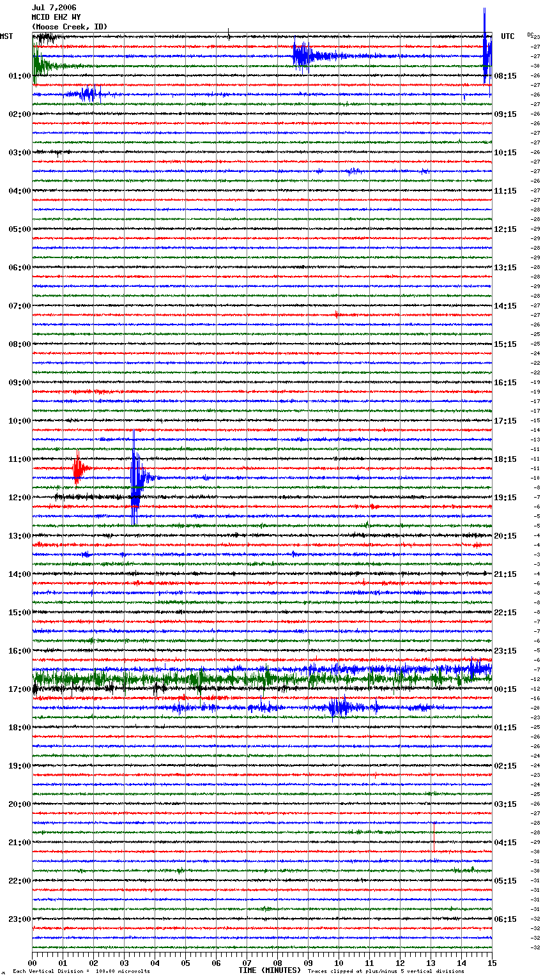Viewport: 543px width, 980px height.
Task: Click the "TIME (MINUTES)" axis title
Action: pos(270,970)
